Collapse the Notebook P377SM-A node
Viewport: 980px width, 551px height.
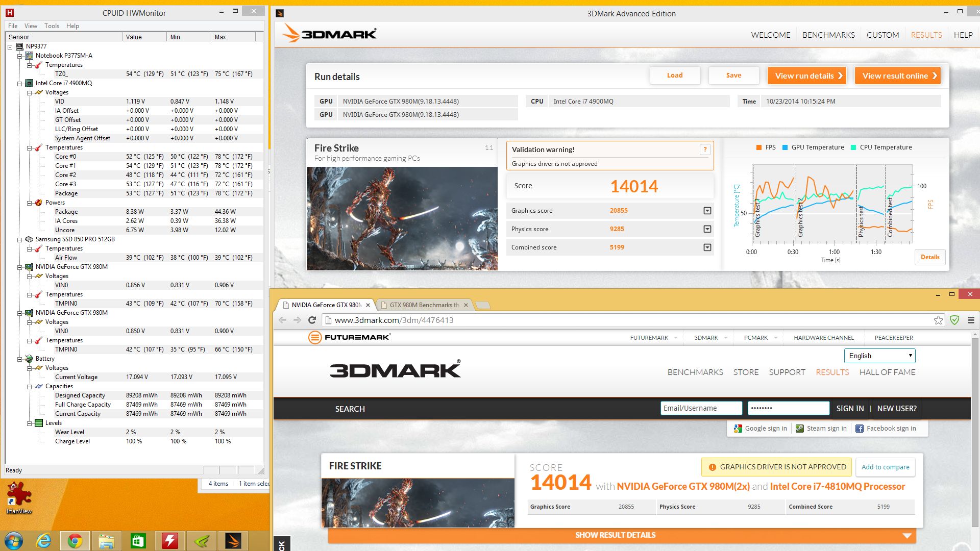coord(19,56)
